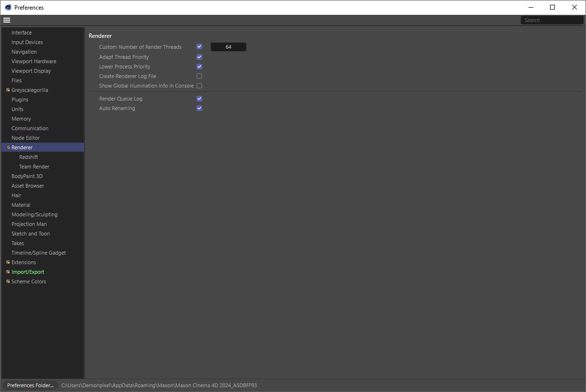This screenshot has width=586, height=392.
Task: Open Team Render preferences
Action: pos(34,167)
